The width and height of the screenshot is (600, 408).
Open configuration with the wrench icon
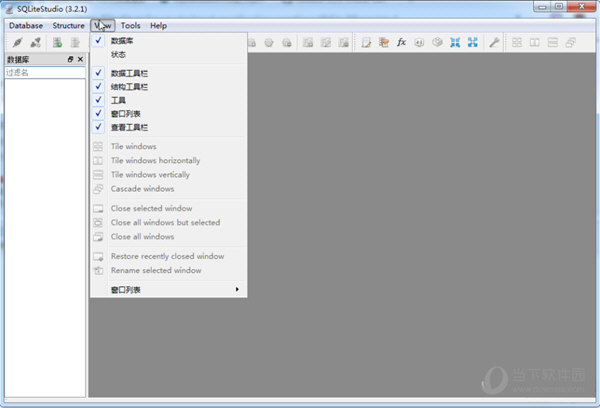point(494,42)
